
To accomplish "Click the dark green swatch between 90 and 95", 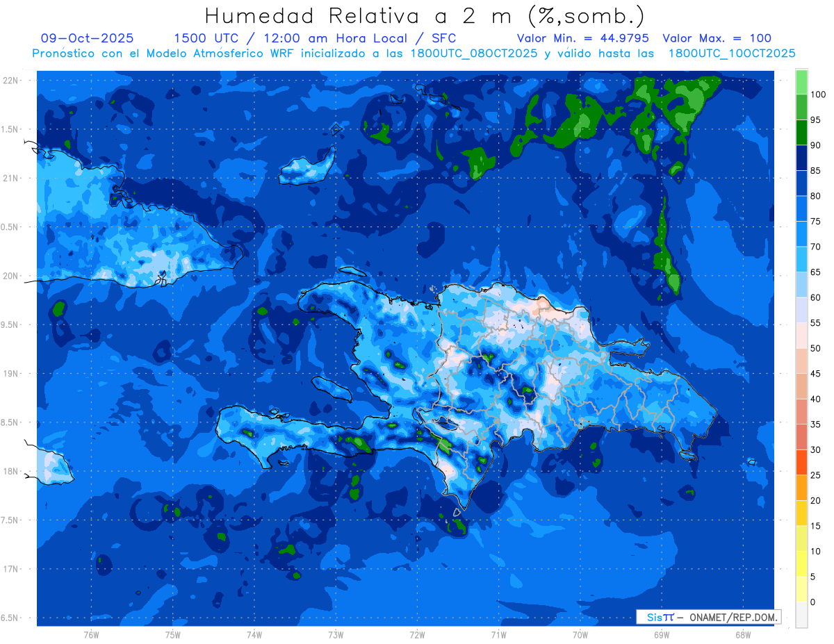I will (x=801, y=133).
